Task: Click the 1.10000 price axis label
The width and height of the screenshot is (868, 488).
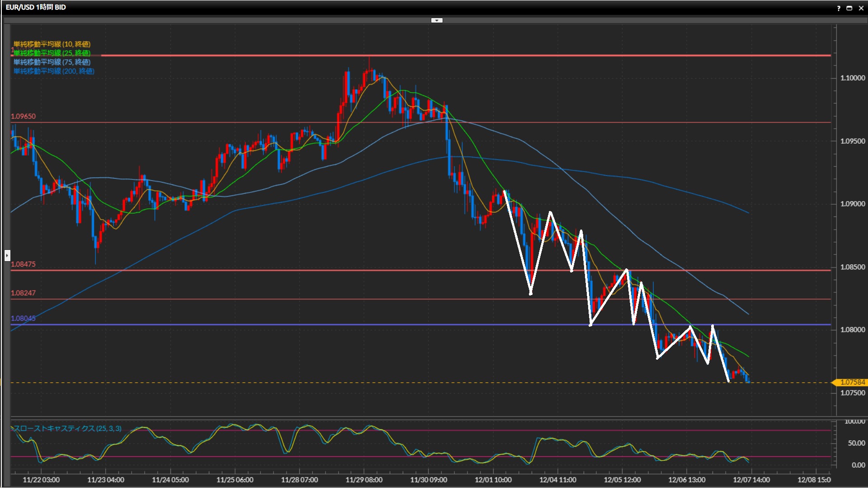Action: click(852, 78)
